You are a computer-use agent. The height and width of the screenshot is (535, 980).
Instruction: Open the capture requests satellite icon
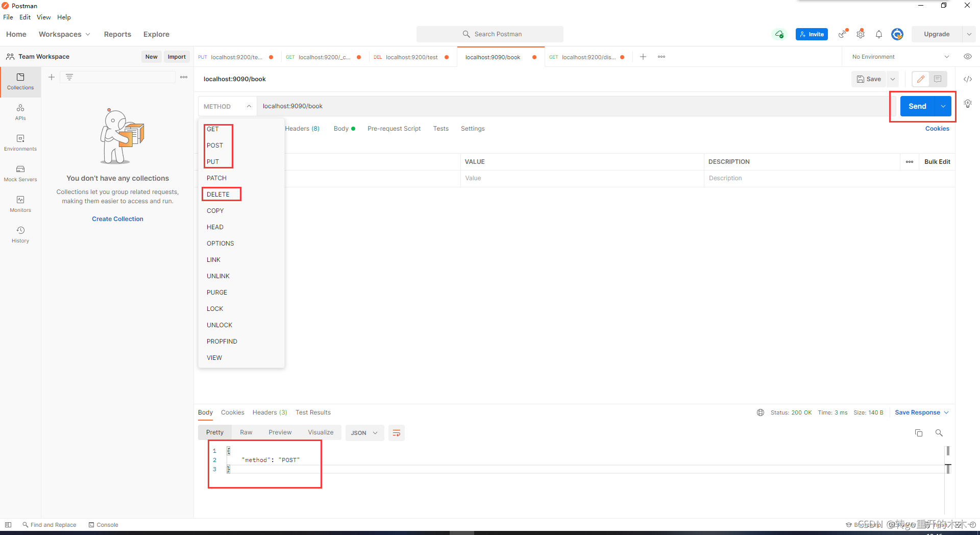[843, 34]
